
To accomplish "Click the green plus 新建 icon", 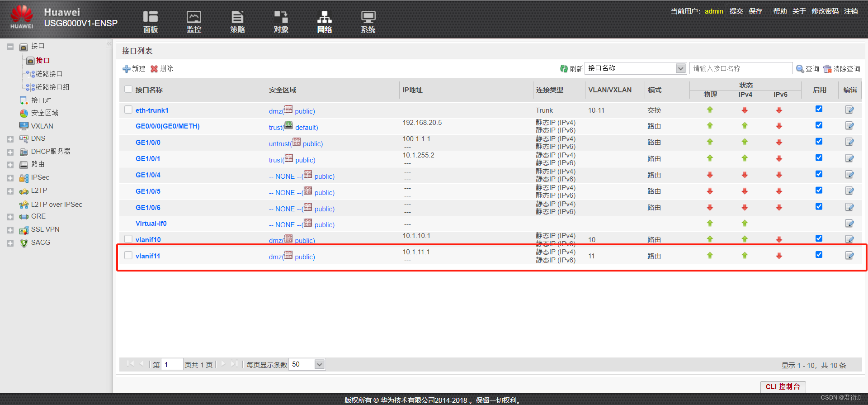I will pos(127,69).
